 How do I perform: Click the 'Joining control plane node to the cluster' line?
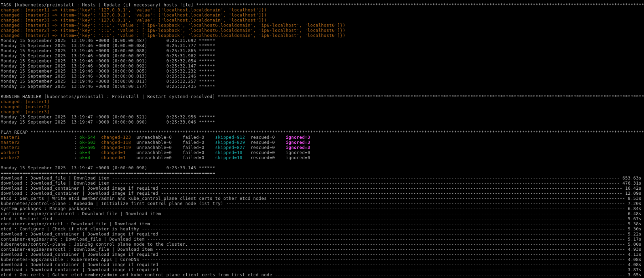tap(321, 244)
